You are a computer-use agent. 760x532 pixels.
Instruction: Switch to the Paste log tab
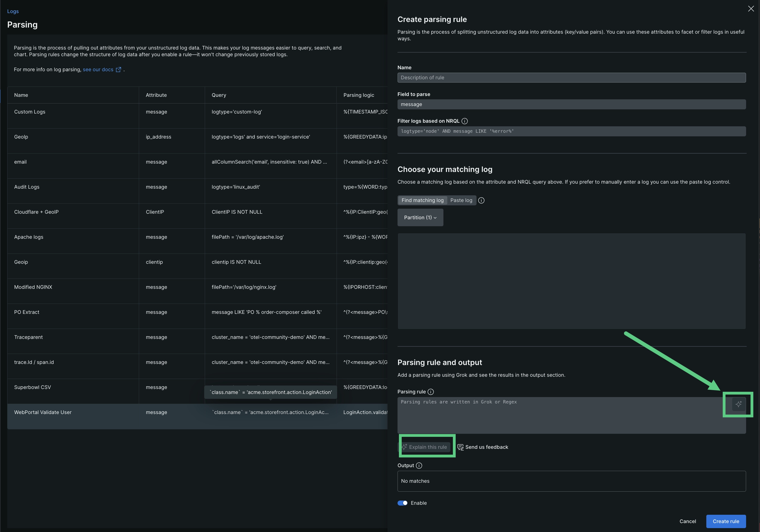(x=461, y=200)
